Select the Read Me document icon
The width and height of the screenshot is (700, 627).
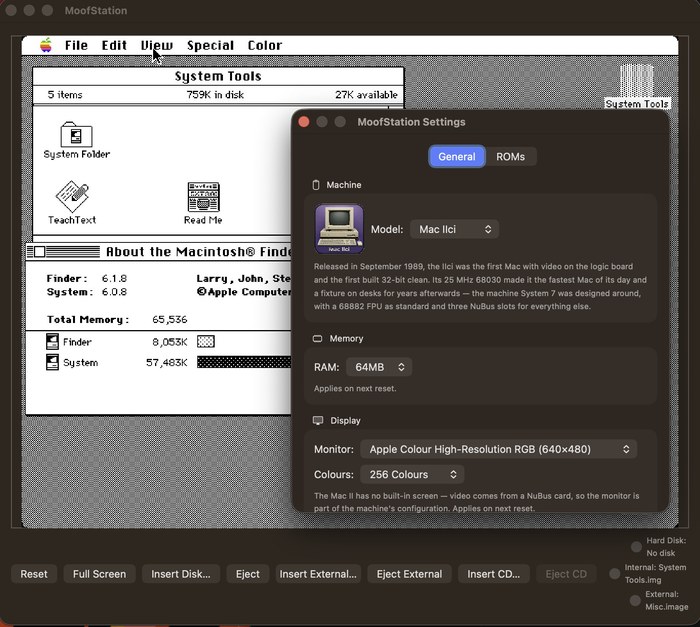pos(204,196)
